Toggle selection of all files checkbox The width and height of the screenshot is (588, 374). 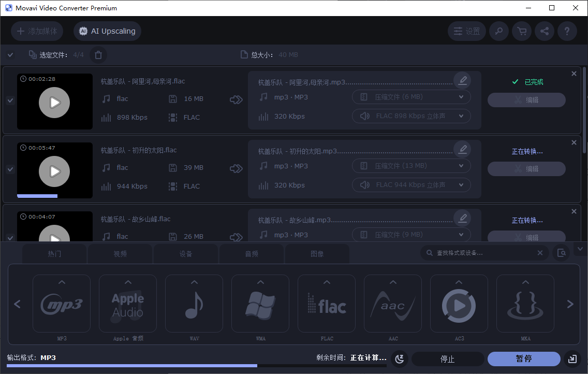(10, 54)
